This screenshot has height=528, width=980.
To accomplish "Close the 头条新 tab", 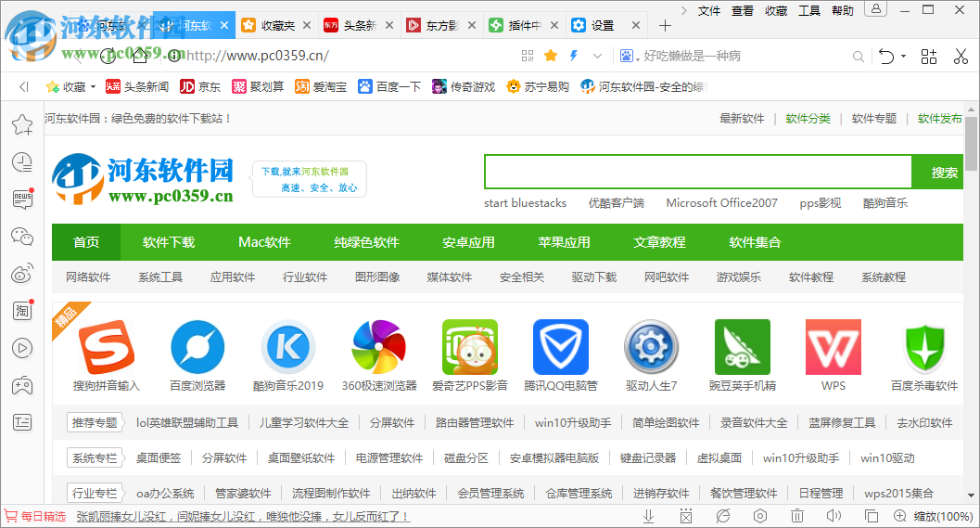I will (x=389, y=26).
